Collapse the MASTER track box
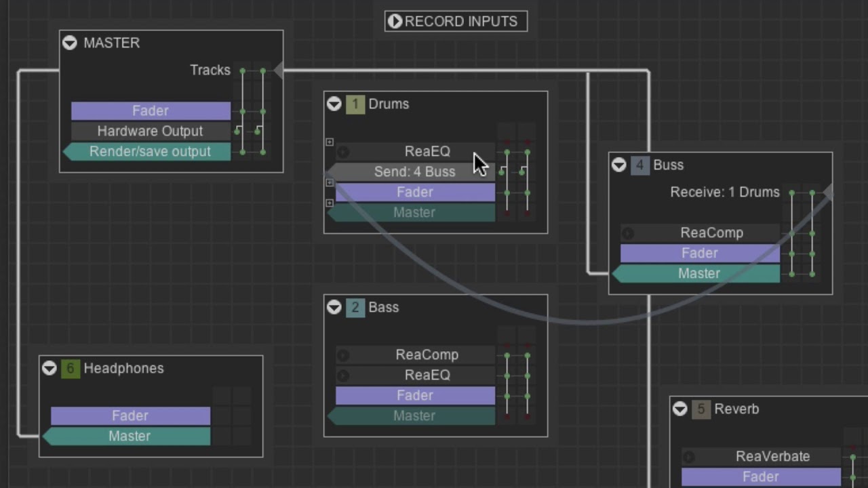The height and width of the screenshot is (488, 868). (x=69, y=43)
